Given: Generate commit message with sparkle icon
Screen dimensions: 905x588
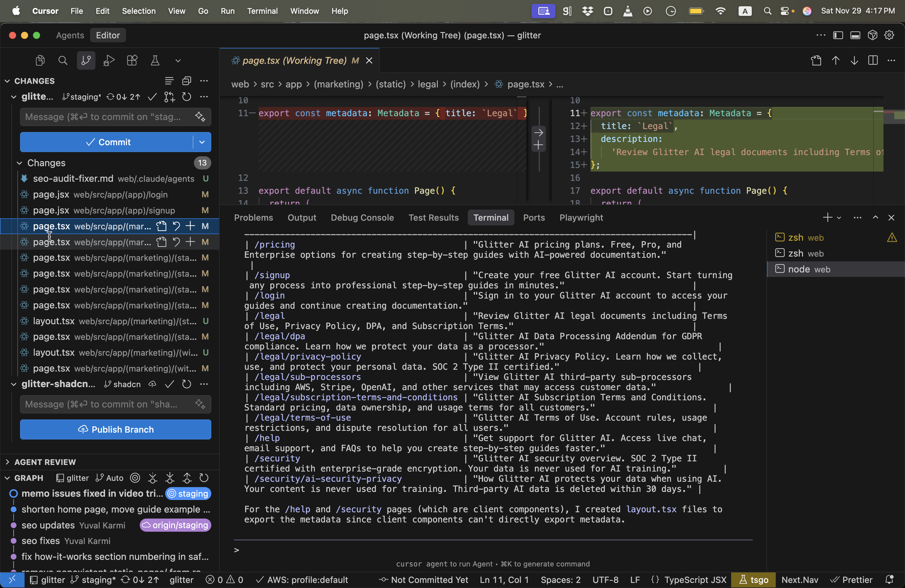Looking at the screenshot, I should [x=201, y=117].
